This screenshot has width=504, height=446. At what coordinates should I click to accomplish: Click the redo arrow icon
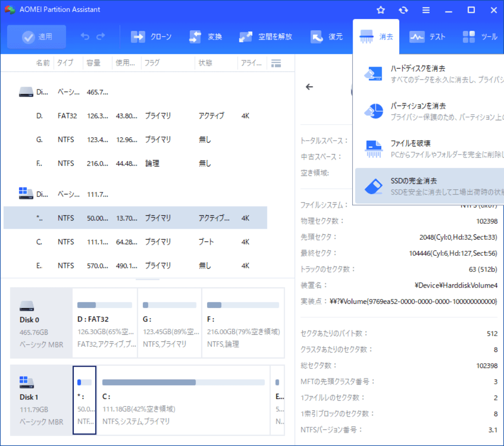click(x=101, y=37)
